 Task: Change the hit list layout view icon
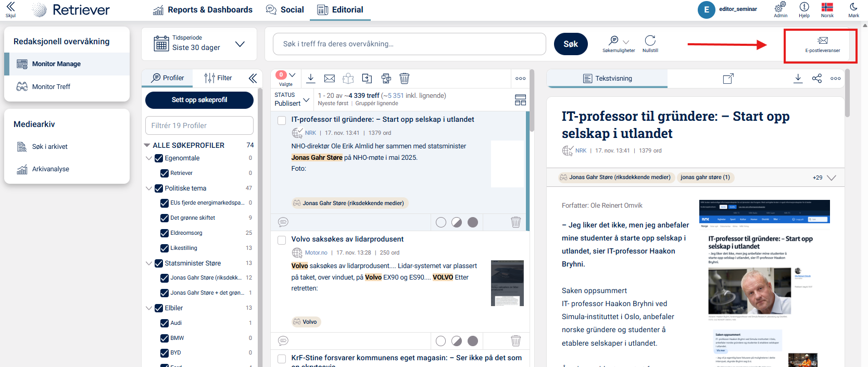click(520, 100)
